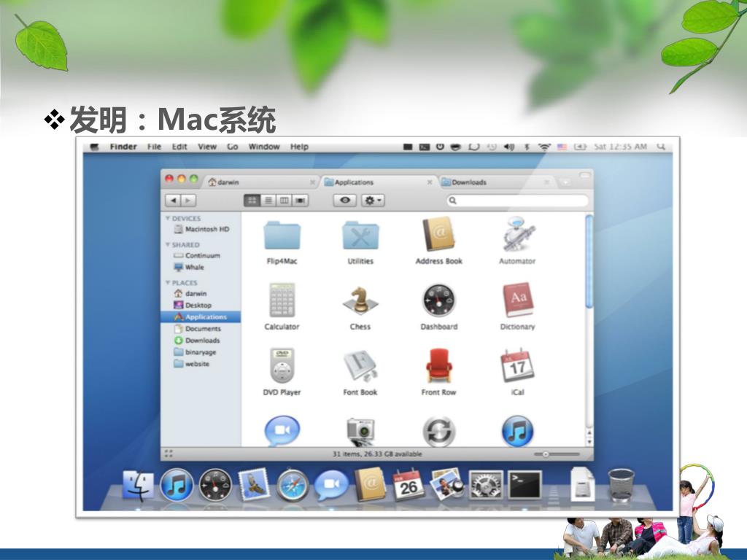
Task: Open the Go menu
Action: coord(233,147)
